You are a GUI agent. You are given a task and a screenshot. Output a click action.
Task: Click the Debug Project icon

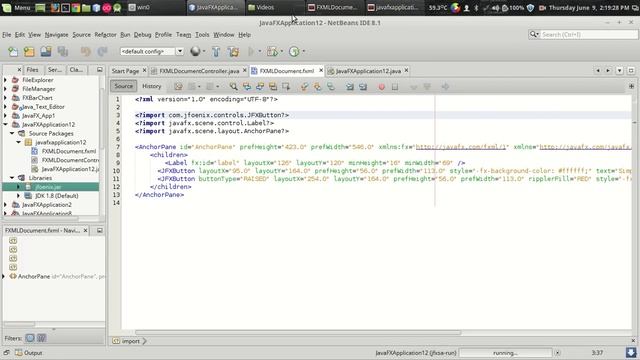(x=272, y=51)
